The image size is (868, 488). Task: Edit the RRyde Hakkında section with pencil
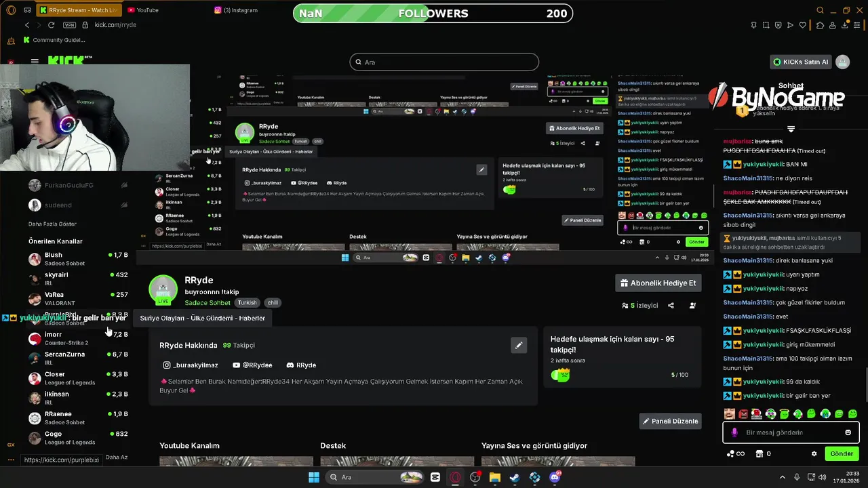coord(519,345)
